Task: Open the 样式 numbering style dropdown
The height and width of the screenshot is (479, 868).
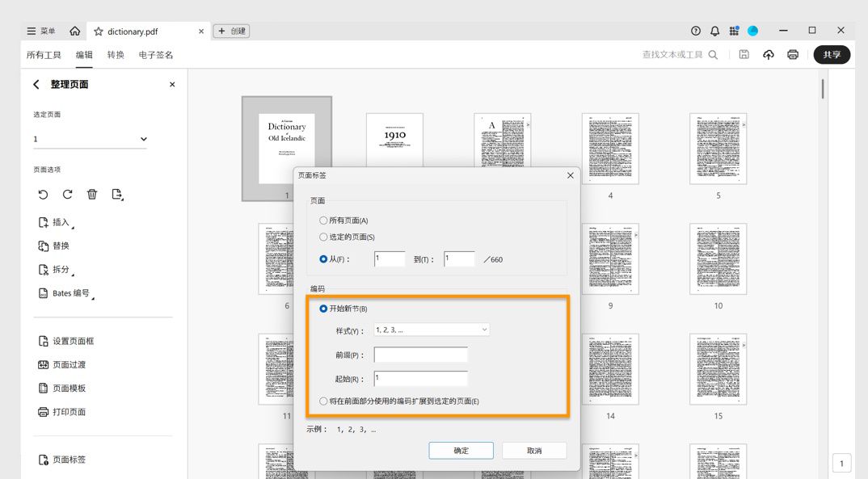Action: point(431,329)
